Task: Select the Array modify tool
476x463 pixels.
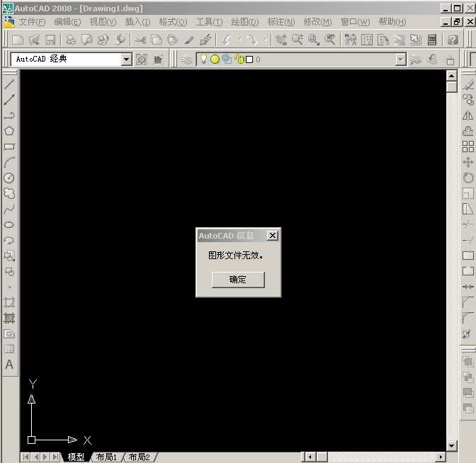Action: 468,147
